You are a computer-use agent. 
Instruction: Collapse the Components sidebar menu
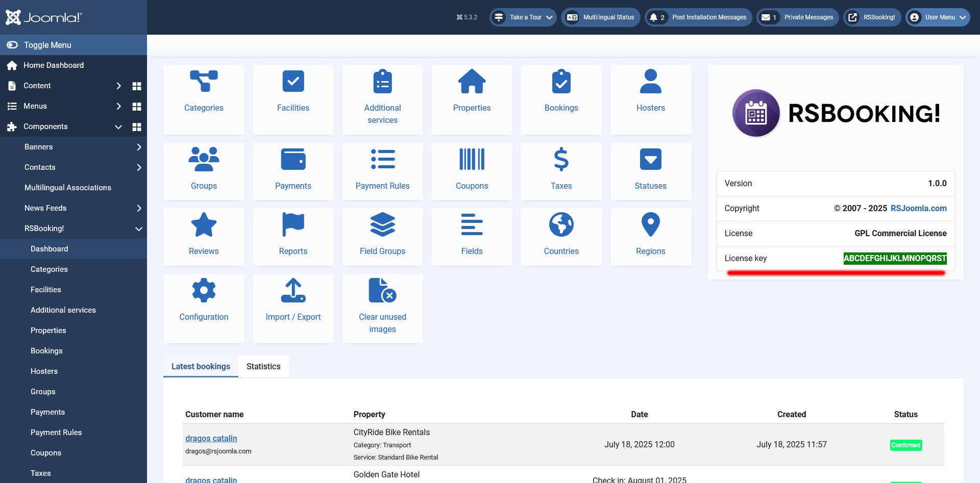click(x=118, y=126)
